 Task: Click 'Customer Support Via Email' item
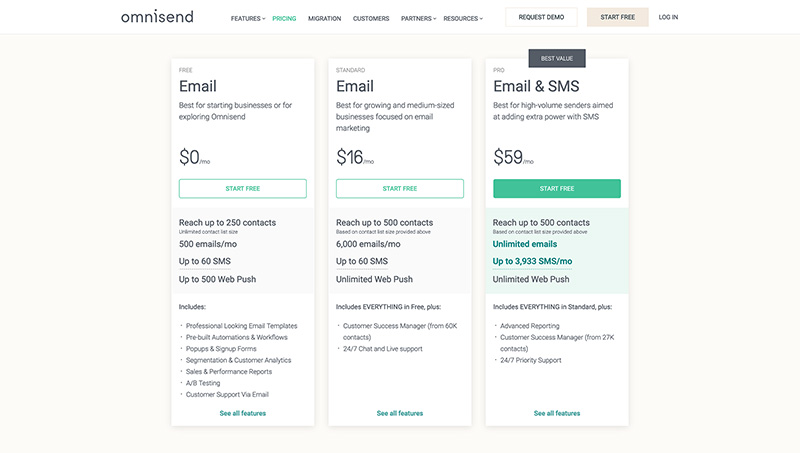click(227, 394)
